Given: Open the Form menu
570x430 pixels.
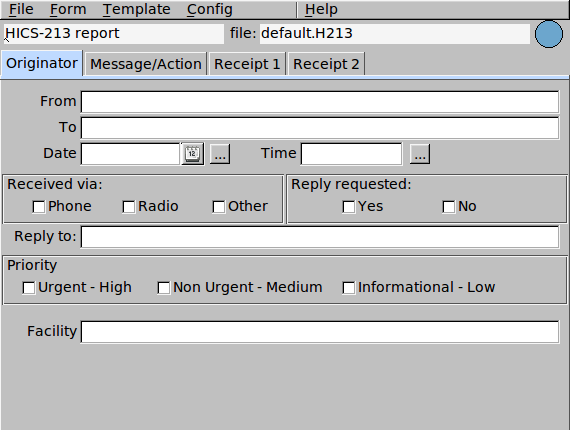Looking at the screenshot, I should 68,9.
